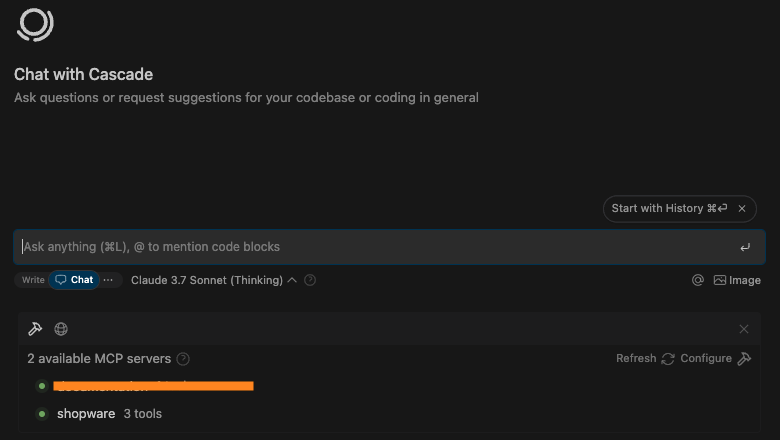Close the MCP servers panel
The height and width of the screenshot is (440, 780).
744,329
